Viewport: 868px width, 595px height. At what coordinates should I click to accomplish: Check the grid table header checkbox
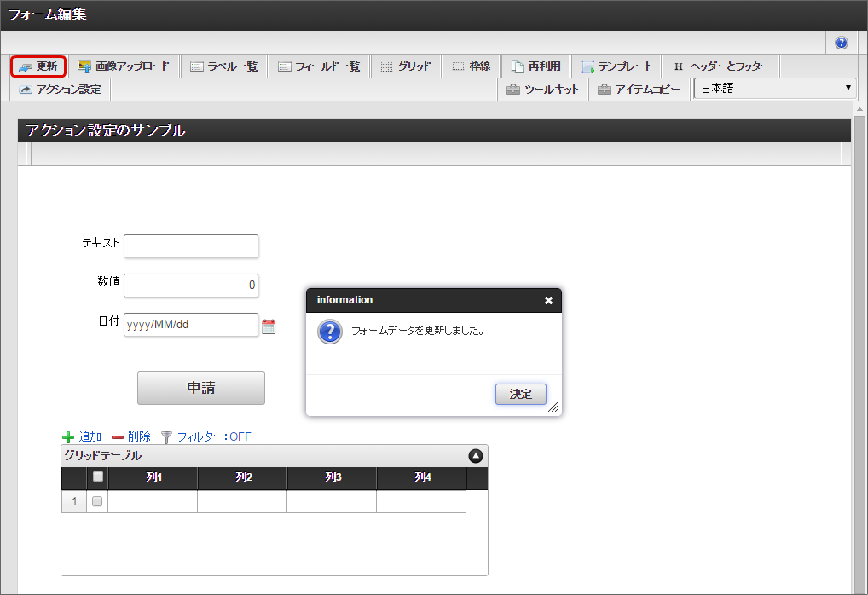(97, 477)
